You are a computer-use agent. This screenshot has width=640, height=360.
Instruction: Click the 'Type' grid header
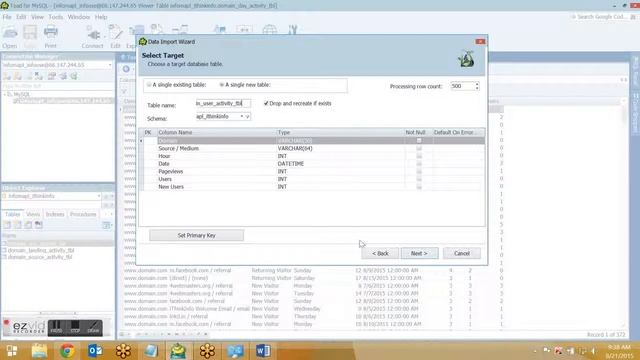tap(340, 133)
